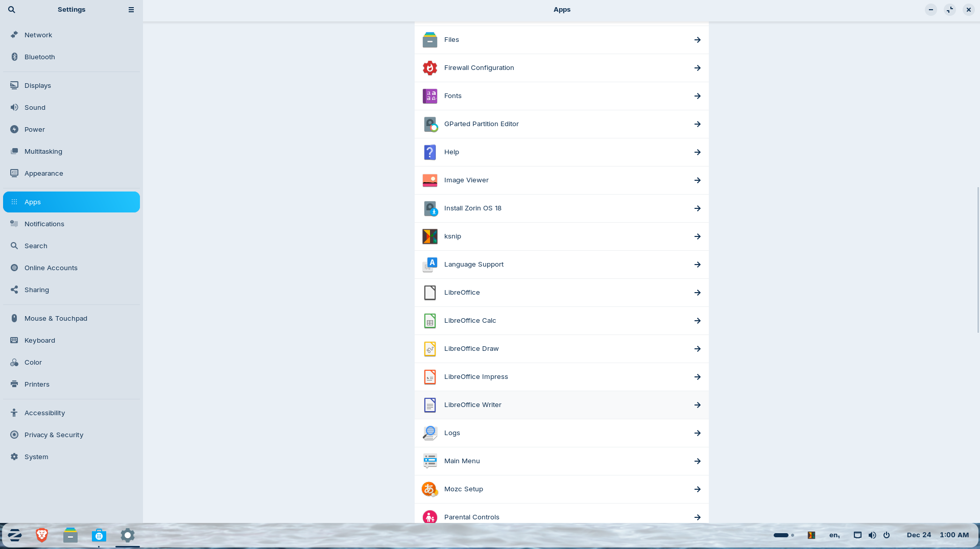980x549 pixels.
Task: Open Notifications settings
Action: [44, 224]
